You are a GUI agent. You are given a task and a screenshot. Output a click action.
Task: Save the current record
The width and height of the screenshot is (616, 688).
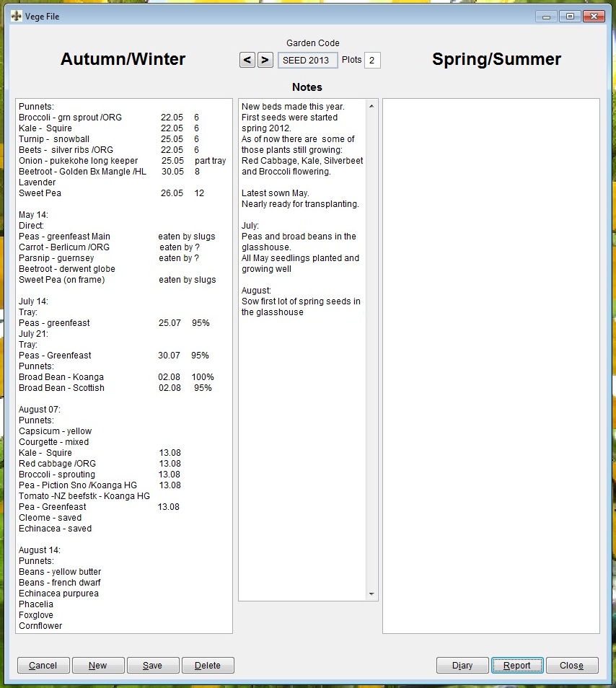(153, 665)
